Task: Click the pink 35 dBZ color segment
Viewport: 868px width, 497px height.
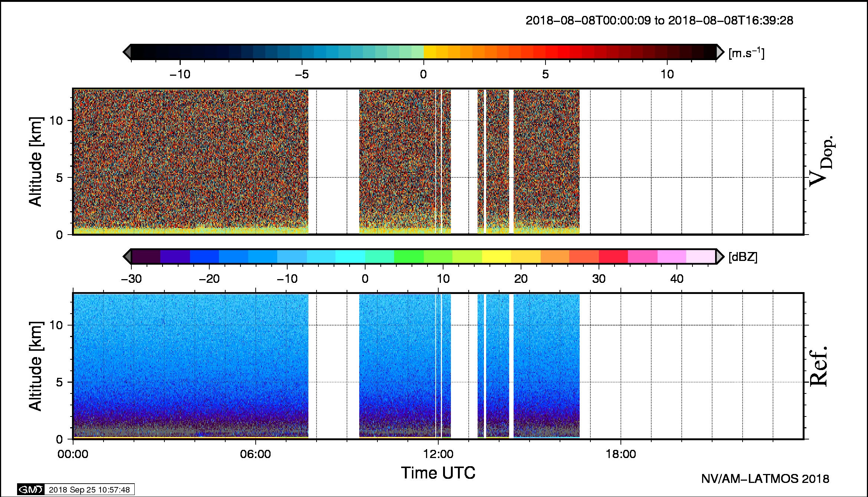Action: click(x=642, y=256)
